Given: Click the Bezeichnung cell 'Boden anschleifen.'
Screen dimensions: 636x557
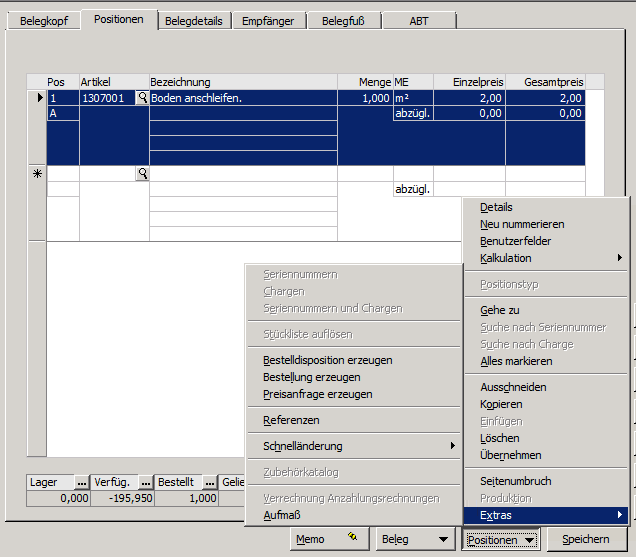Looking at the screenshot, I should coord(242,98).
